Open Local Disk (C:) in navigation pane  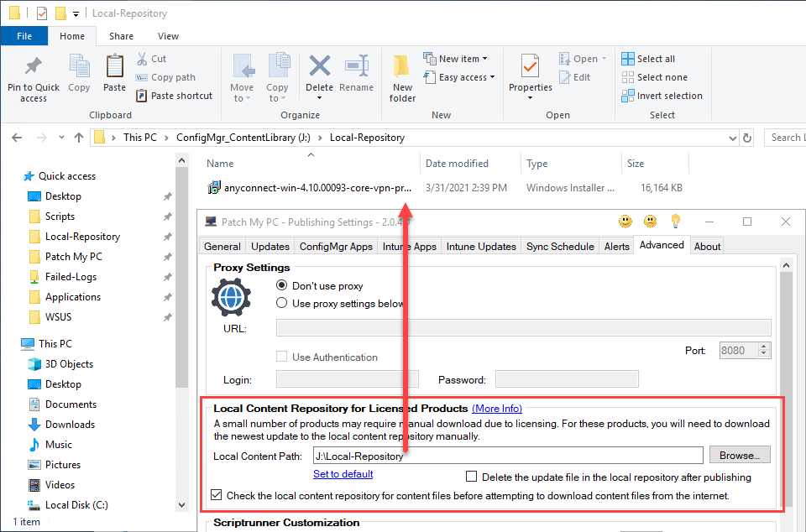tap(76, 505)
